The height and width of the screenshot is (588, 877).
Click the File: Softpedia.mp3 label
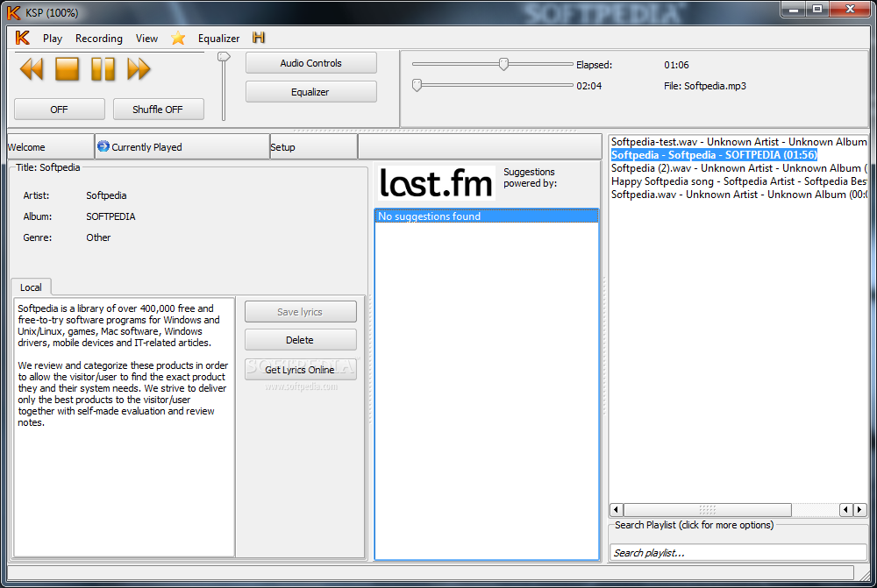click(705, 86)
